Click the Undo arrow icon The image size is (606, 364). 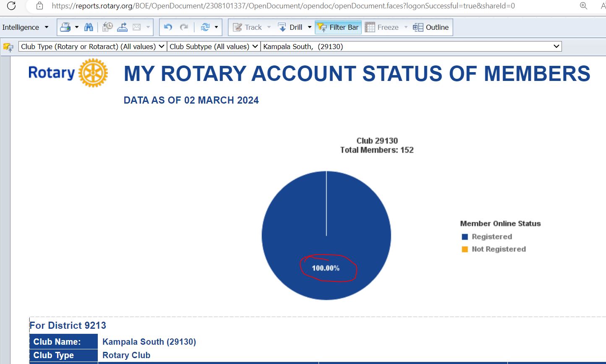pyautogui.click(x=168, y=27)
